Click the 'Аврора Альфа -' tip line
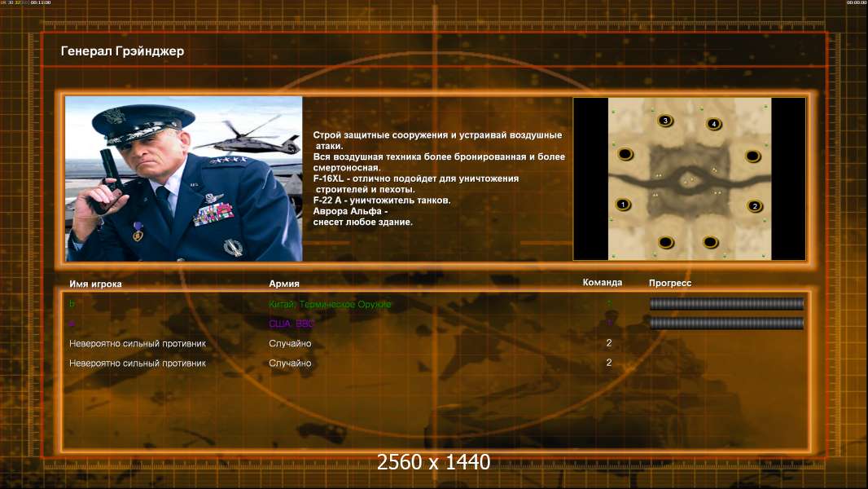Image resolution: width=868 pixels, height=489 pixels. 350,211
